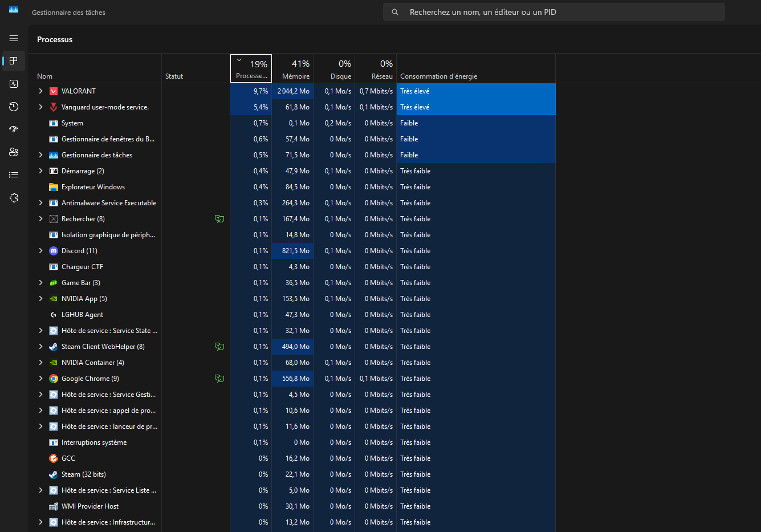Open Startup apps sidebar icon
Screen dimensions: 761x532
pos(14,129)
